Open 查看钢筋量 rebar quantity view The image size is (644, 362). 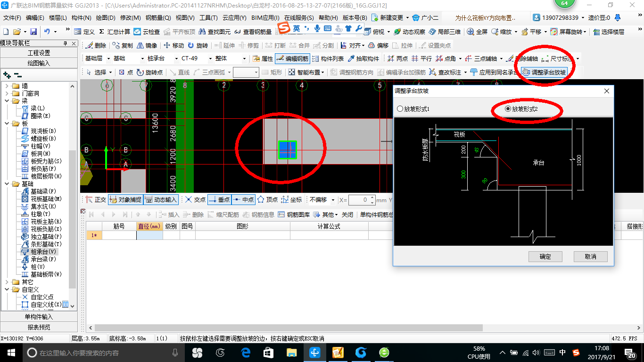pyautogui.click(x=253, y=32)
